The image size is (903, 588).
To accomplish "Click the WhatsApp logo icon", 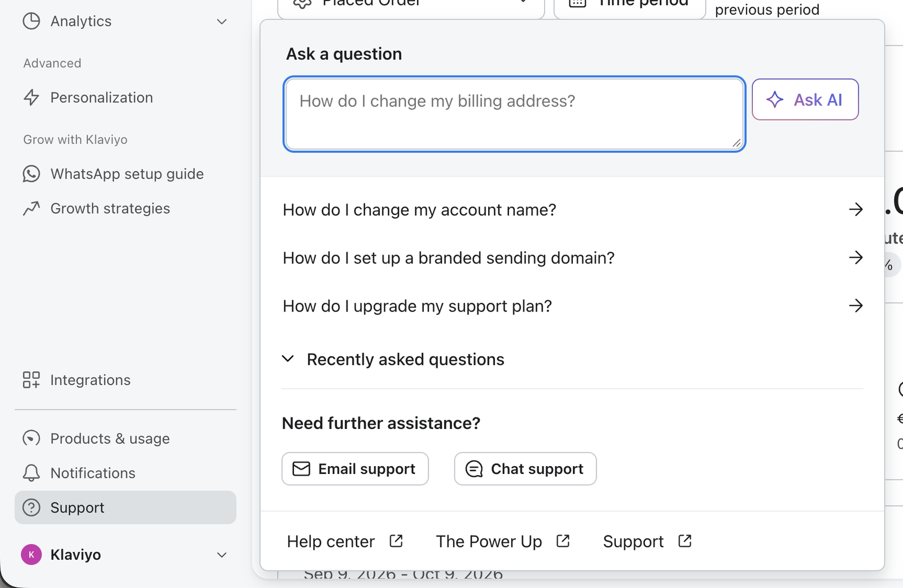I will (32, 174).
